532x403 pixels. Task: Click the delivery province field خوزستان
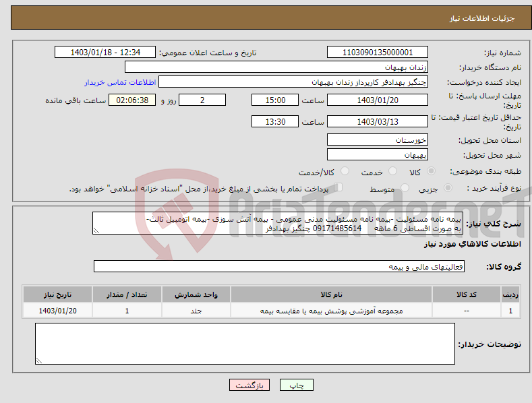click(378, 139)
